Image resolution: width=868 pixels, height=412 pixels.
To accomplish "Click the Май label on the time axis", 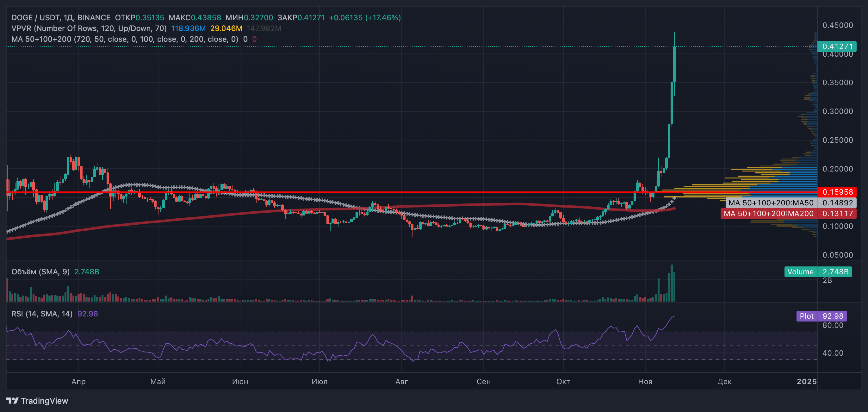I will pyautogui.click(x=158, y=382).
